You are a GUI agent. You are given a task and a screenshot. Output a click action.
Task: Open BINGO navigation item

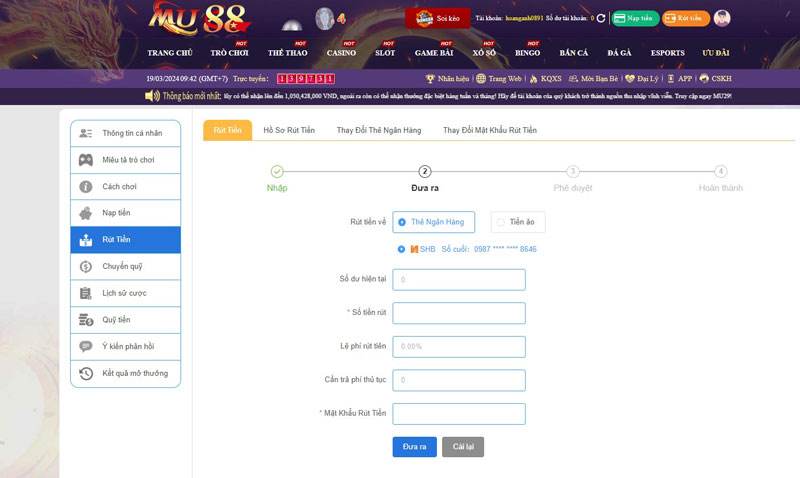(x=527, y=53)
